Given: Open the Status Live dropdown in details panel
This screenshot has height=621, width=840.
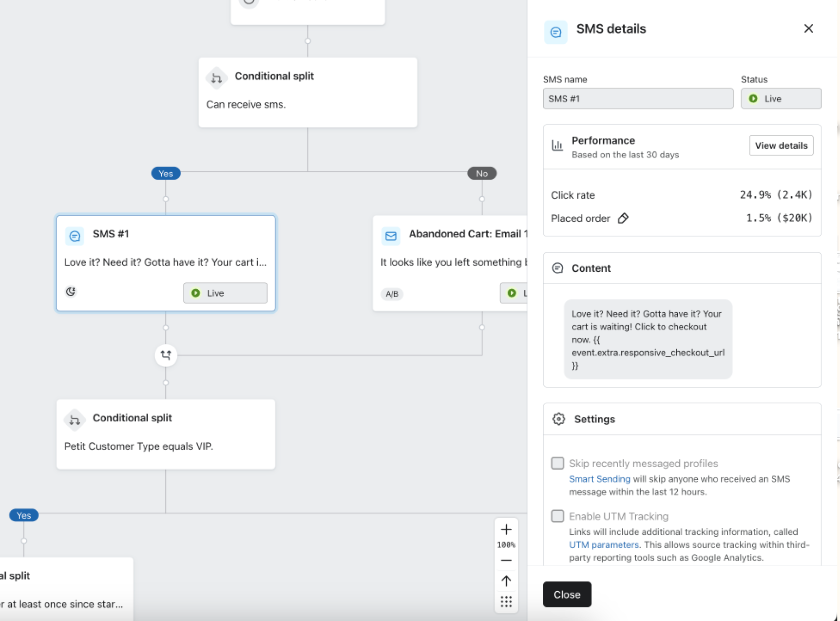Looking at the screenshot, I should coord(781,98).
